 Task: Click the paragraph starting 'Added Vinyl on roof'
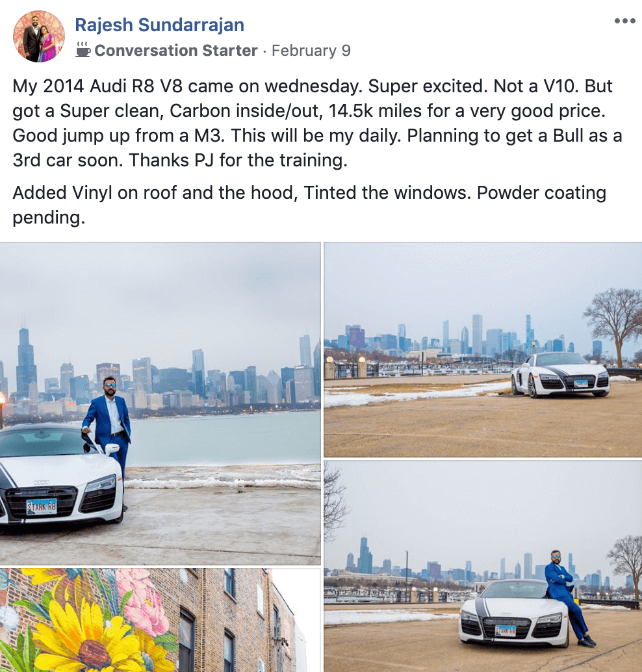click(309, 205)
